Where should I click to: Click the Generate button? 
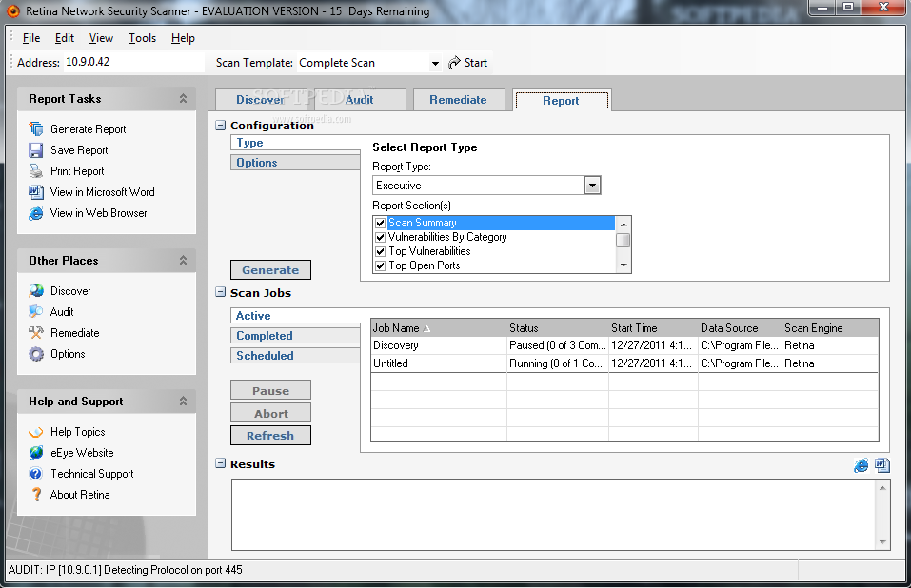click(x=270, y=270)
